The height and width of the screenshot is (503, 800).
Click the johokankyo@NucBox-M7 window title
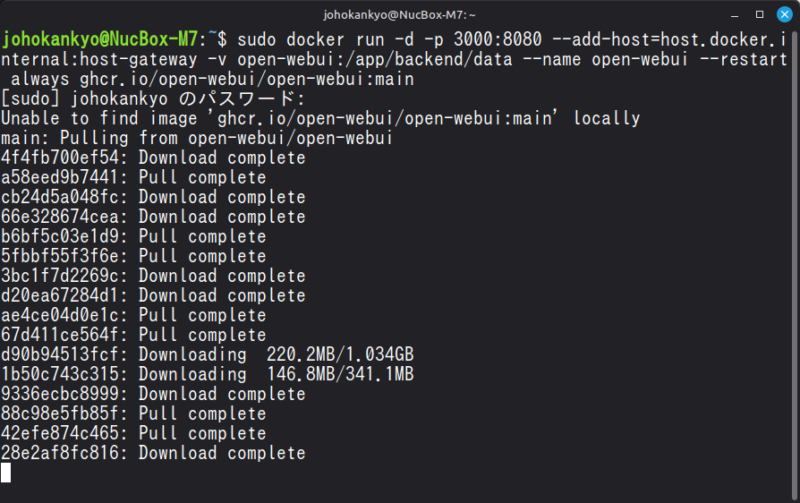(401, 14)
